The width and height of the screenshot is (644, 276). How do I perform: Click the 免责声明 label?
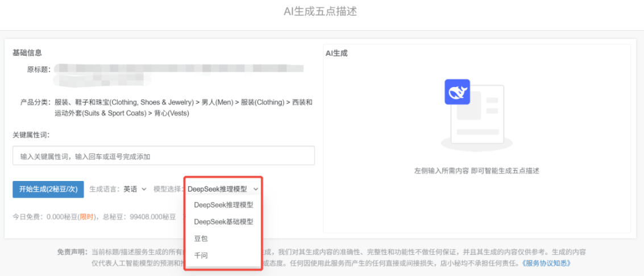click(x=73, y=252)
